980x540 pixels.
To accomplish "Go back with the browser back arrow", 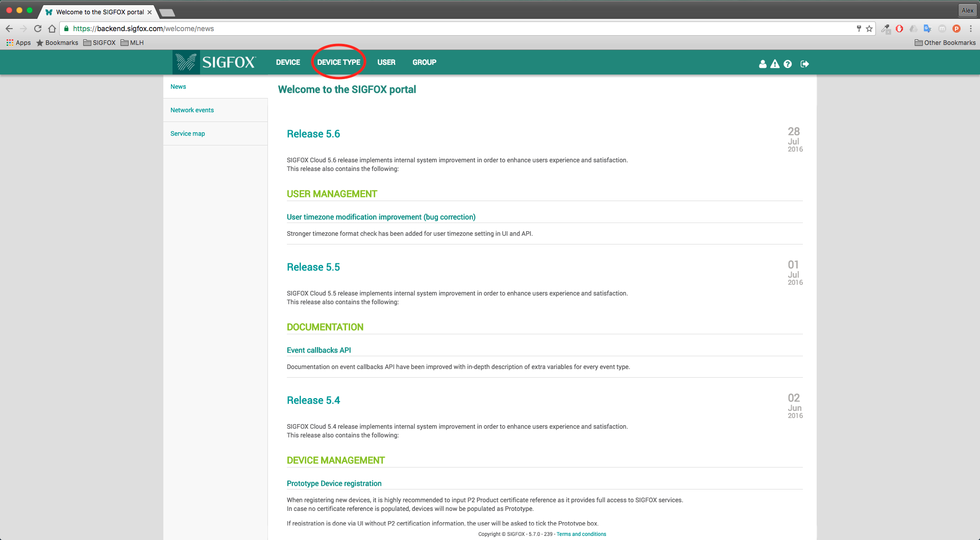I will point(9,29).
